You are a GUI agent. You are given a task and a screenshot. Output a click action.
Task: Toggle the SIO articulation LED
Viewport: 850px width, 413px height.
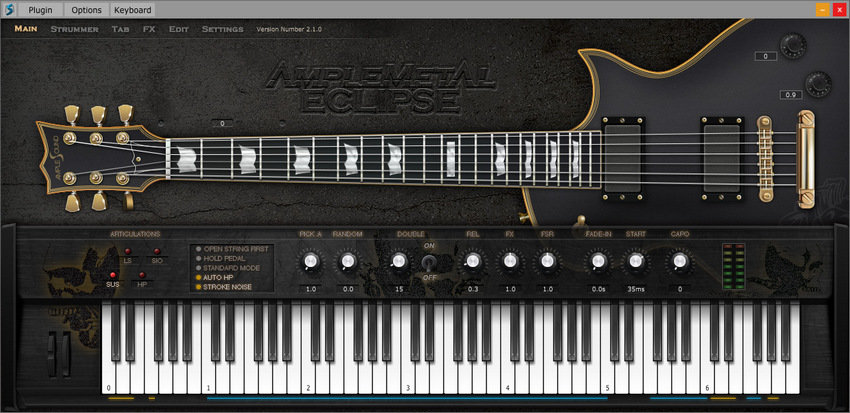pyautogui.click(x=157, y=251)
